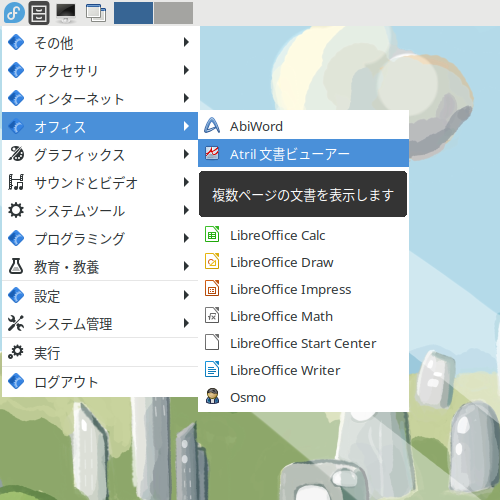
Task: Choose ログアウト to log out
Action: (x=100, y=381)
